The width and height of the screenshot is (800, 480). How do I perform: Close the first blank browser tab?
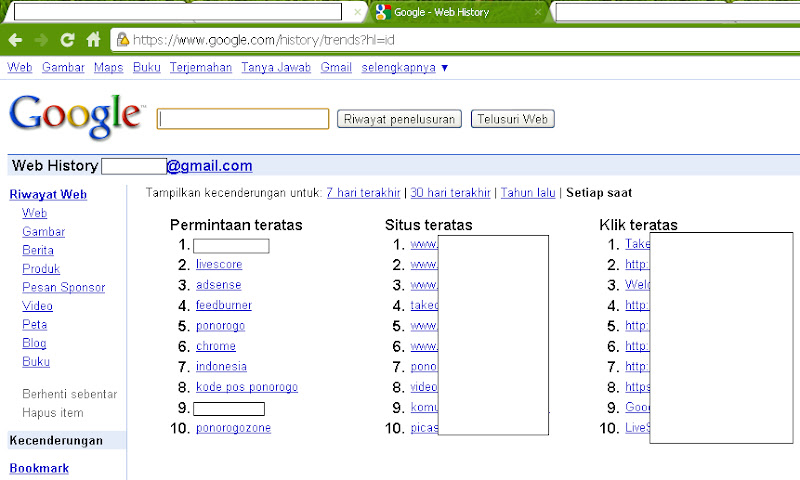point(358,12)
